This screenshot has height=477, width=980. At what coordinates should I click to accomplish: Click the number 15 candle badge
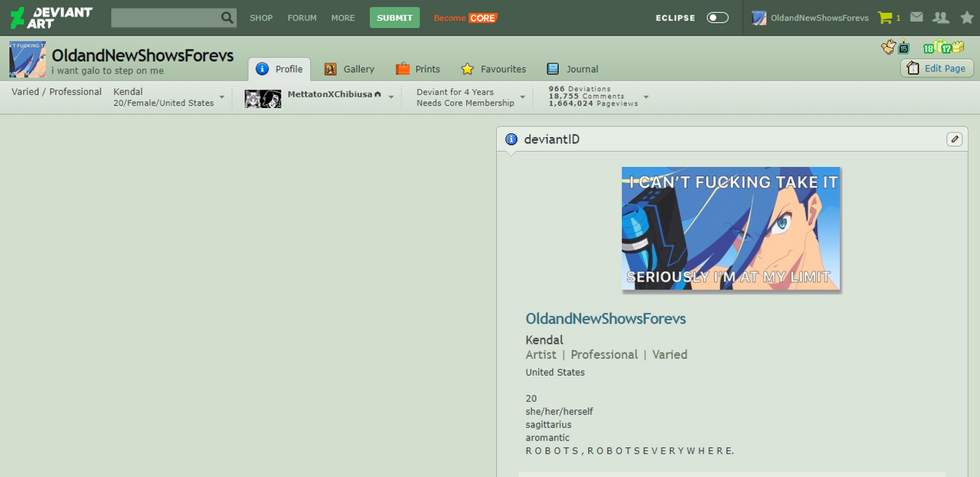[x=903, y=47]
